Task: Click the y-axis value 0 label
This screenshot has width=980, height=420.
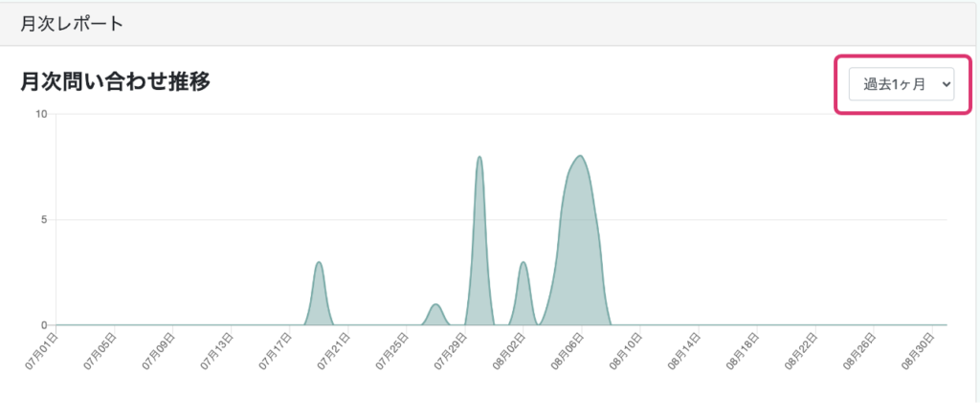Action: [x=44, y=324]
